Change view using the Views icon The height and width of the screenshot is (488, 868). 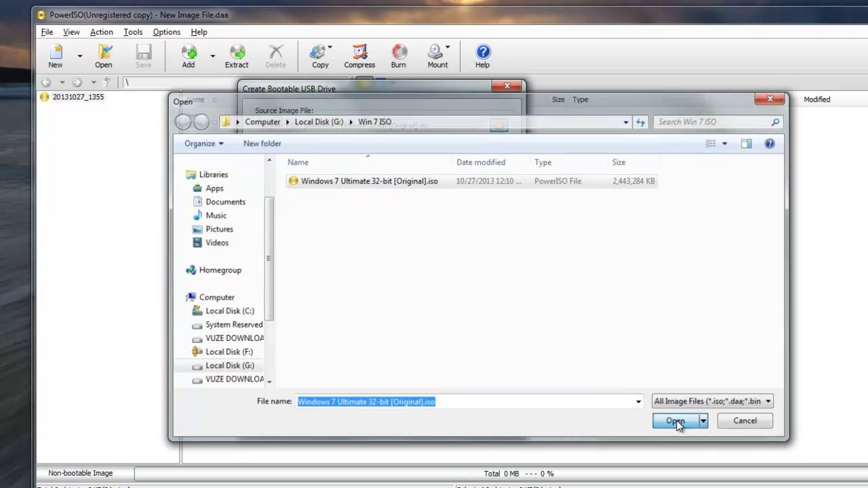point(711,144)
